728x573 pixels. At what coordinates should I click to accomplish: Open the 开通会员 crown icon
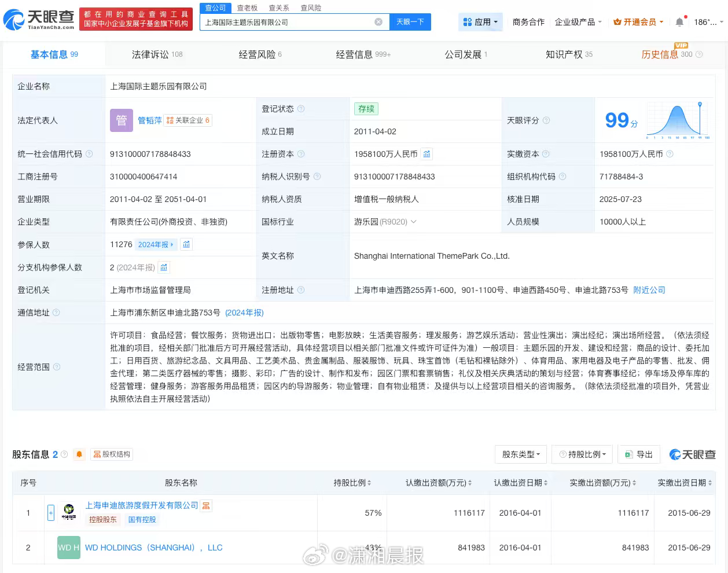(x=617, y=22)
